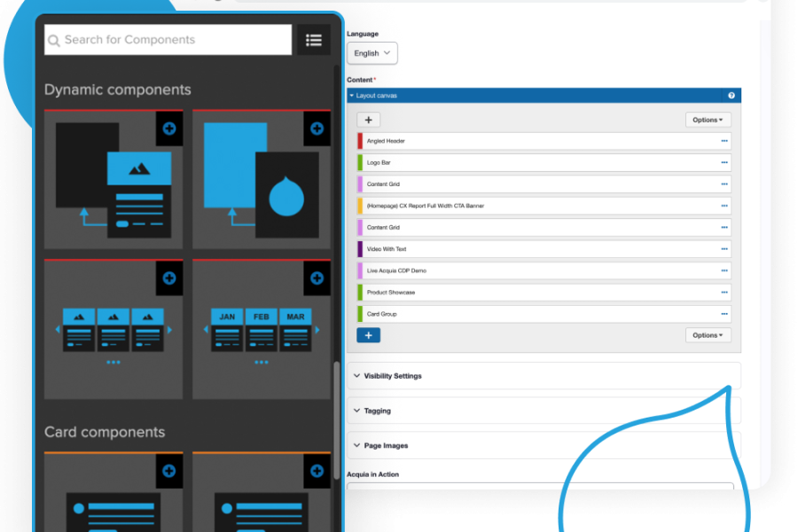Open the three-dot menu for Card Group
Screen dimensions: 798x532
coord(724,314)
